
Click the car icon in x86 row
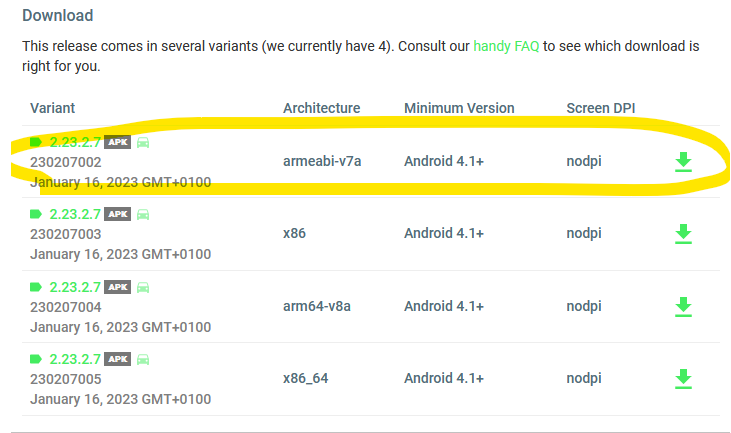[143, 214]
